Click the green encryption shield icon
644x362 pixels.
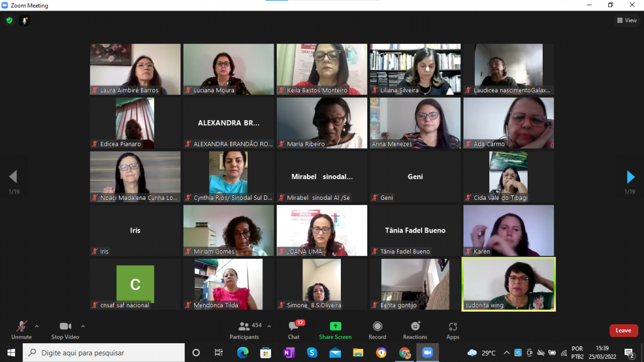(9, 20)
